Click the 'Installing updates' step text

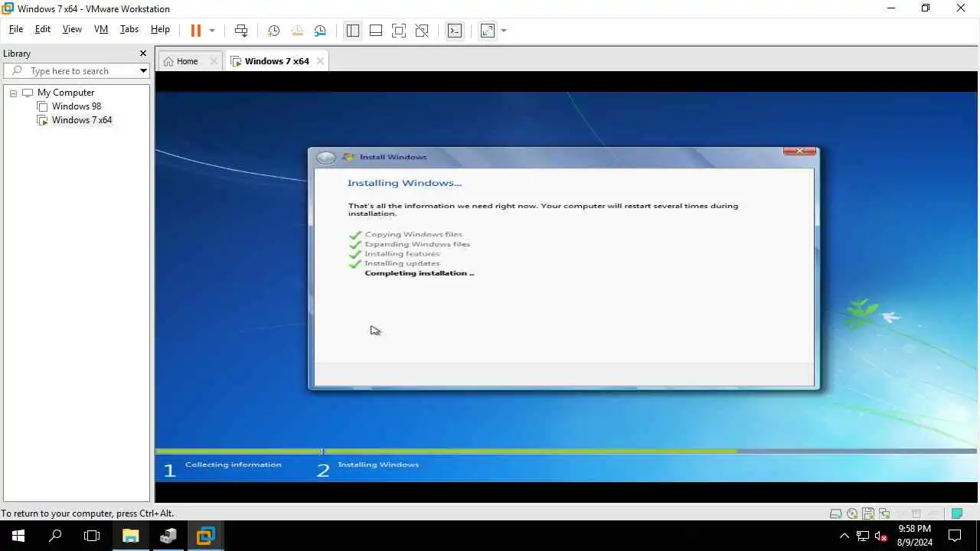pyautogui.click(x=402, y=263)
